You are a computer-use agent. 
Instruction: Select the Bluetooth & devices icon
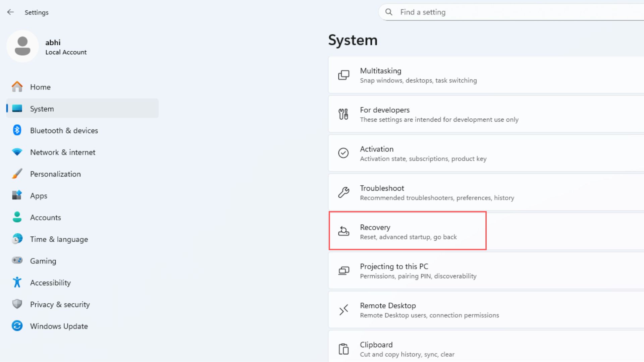17,130
